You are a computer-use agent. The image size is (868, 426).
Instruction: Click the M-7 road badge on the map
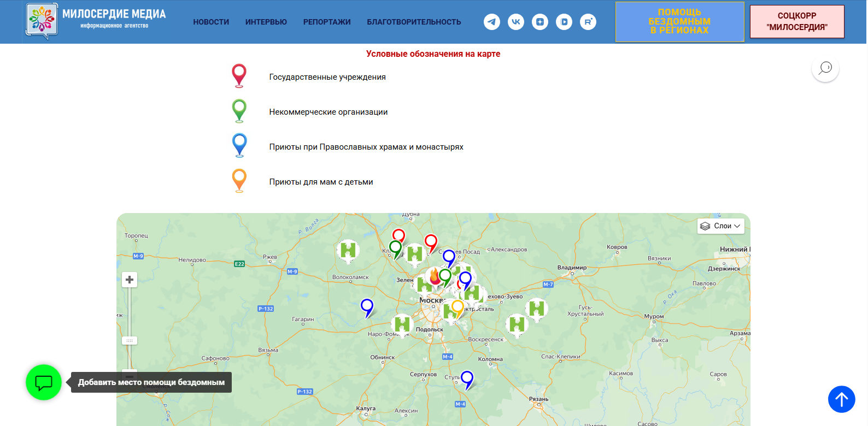point(548,285)
